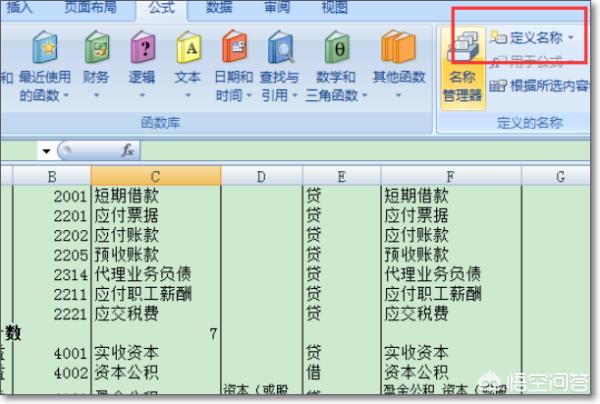Image resolution: width=600 pixels, height=404 pixels.
Task: Select column C header
Action: pos(156,176)
